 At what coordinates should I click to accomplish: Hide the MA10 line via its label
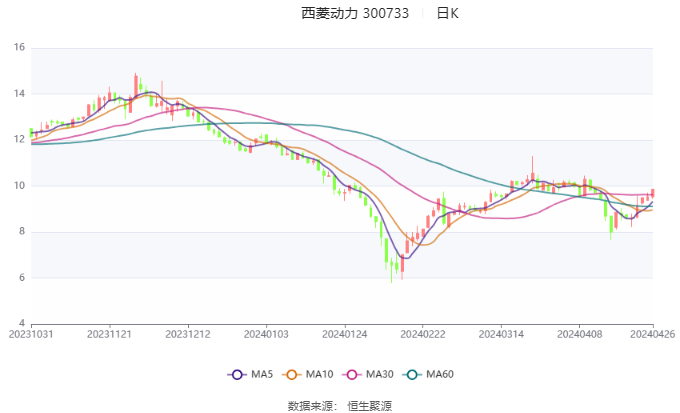319,374
